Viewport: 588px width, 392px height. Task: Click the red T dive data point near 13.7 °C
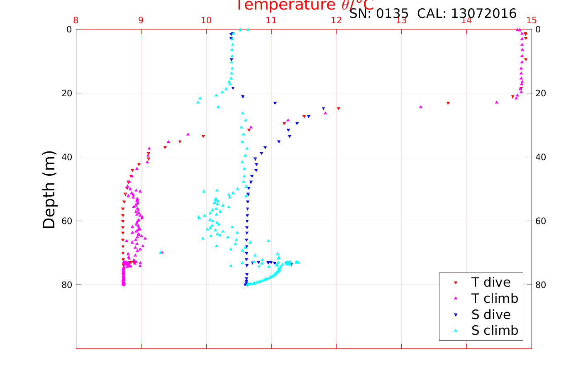pos(448,103)
